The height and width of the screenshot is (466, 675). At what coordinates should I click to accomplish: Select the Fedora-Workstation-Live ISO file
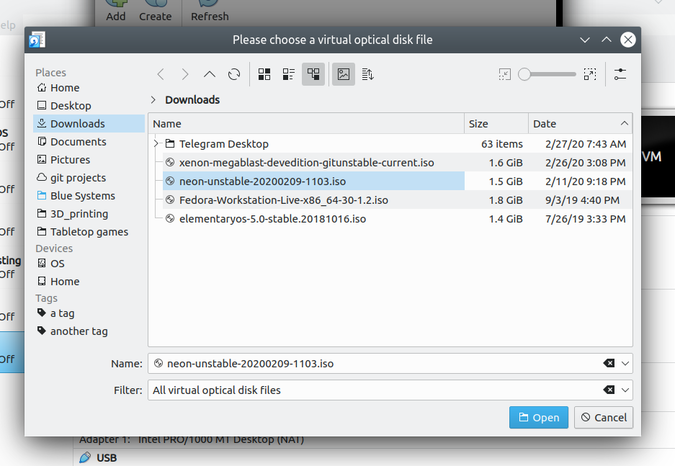283,200
